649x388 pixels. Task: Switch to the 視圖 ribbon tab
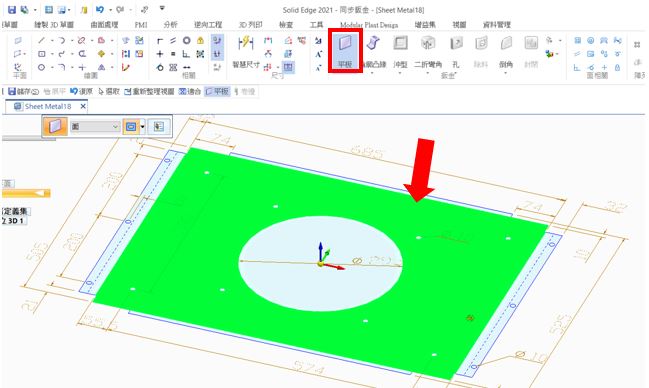(459, 25)
